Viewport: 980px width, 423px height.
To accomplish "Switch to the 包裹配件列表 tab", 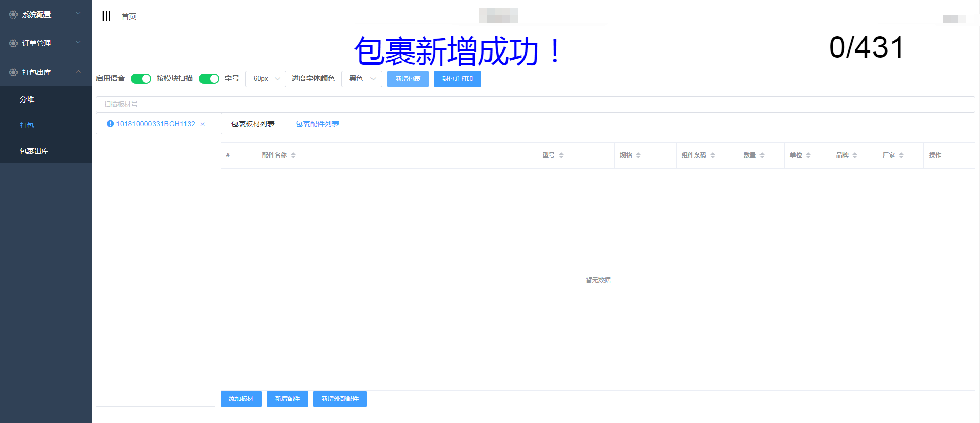I will point(317,124).
